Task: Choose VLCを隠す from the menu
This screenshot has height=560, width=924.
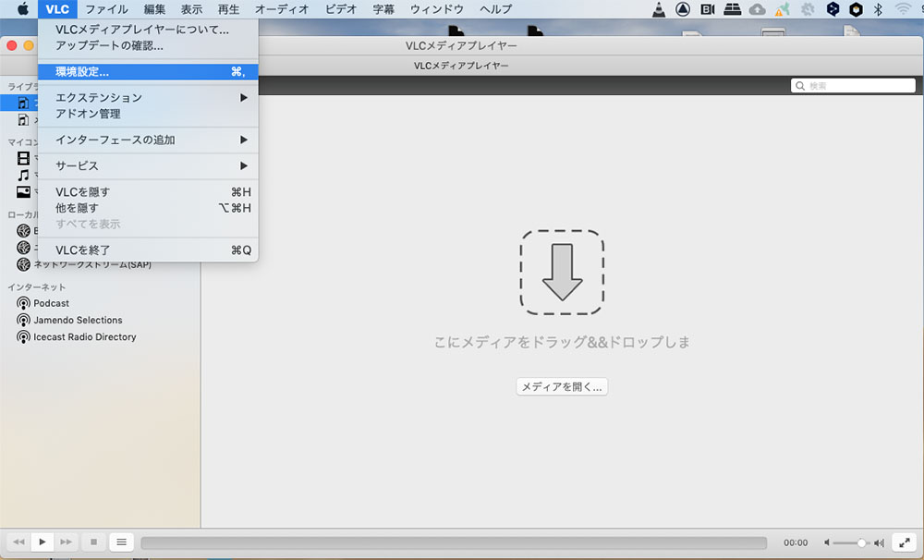Action: [x=148, y=191]
